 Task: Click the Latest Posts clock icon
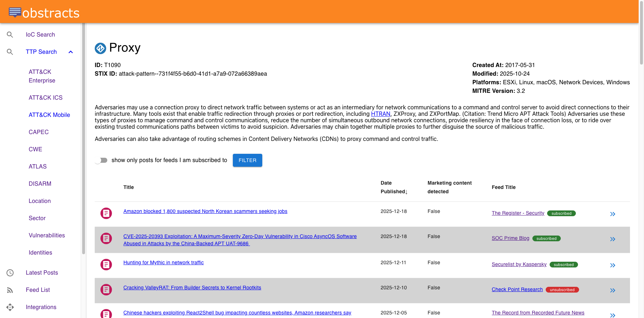(10, 273)
